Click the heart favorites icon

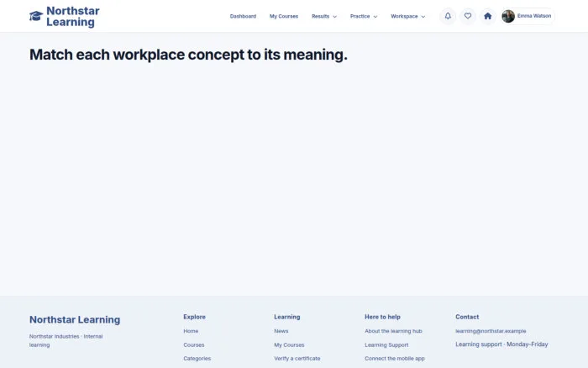pyautogui.click(x=468, y=16)
